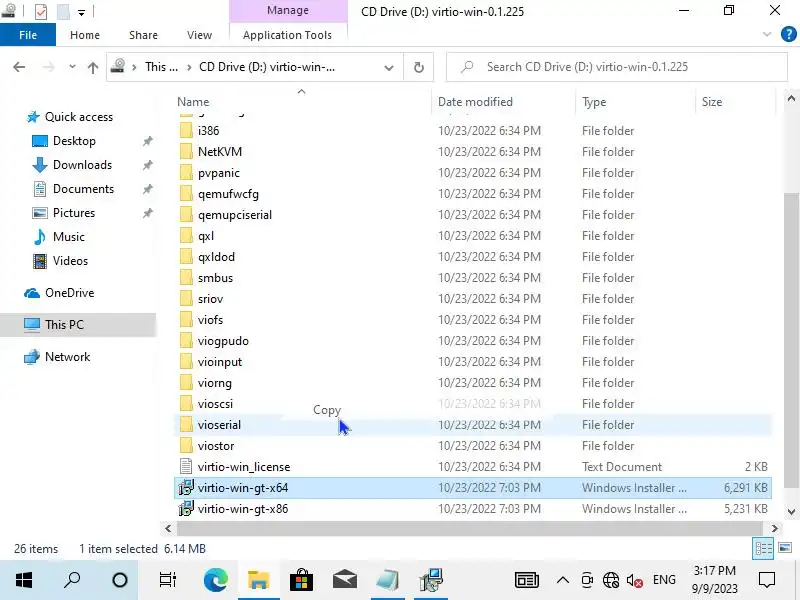Select This PC in the navigation pane
This screenshot has width=800, height=600.
[x=64, y=325]
